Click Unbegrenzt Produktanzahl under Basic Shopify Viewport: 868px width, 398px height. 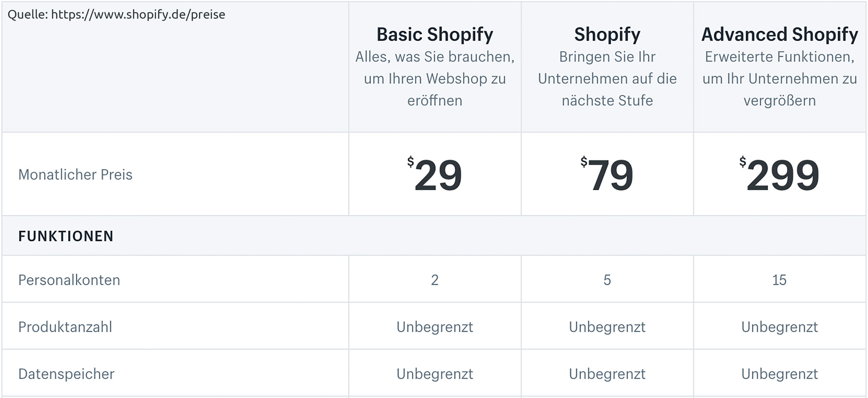pos(434,327)
